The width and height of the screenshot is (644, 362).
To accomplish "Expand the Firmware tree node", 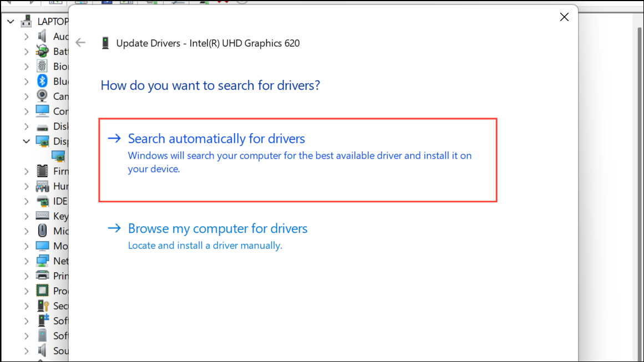I will 26,171.
